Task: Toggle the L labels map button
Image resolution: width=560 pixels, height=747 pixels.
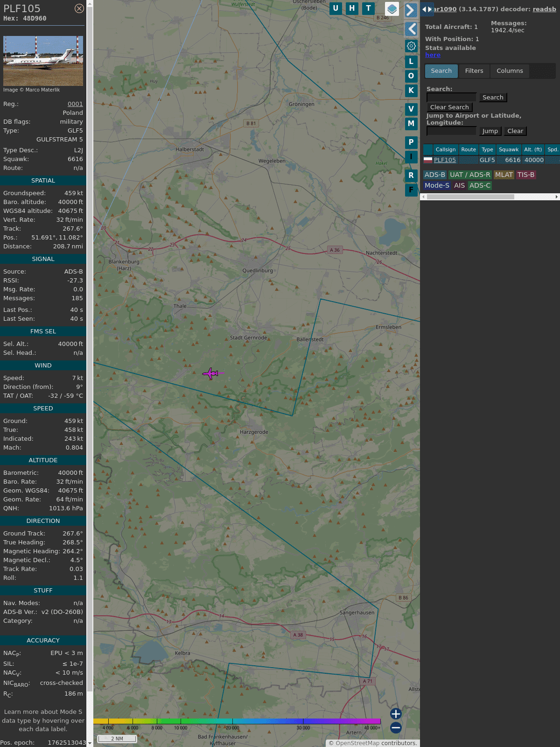Action: 411,62
